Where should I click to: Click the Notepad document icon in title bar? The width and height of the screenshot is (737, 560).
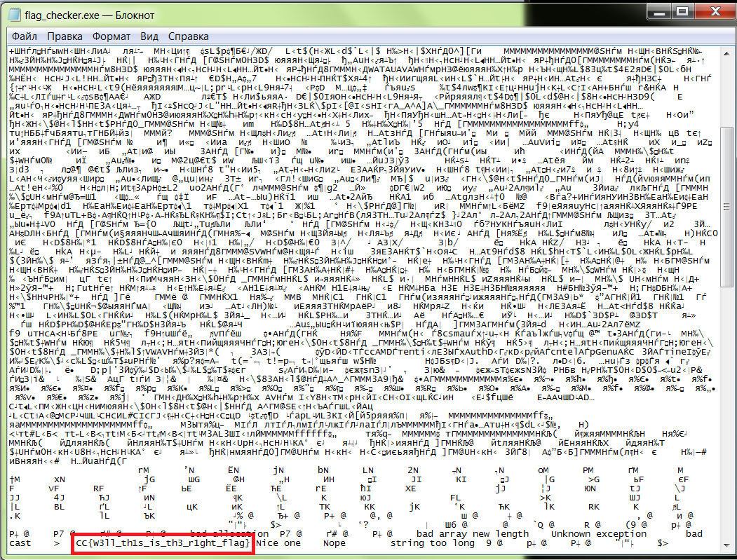[15, 15]
